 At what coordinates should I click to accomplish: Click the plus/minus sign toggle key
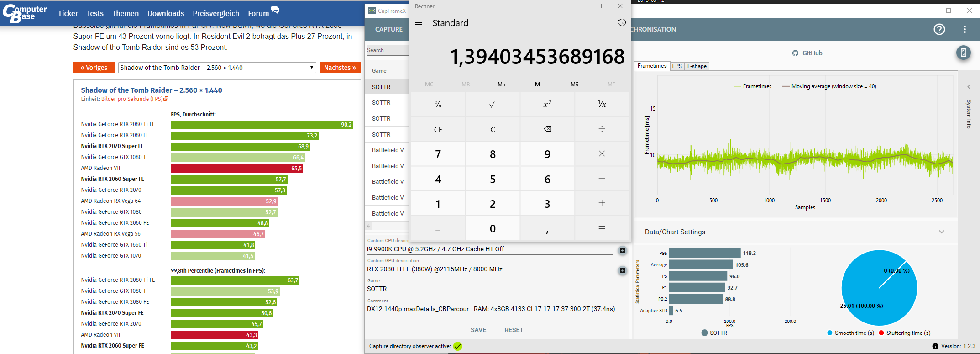(x=438, y=228)
